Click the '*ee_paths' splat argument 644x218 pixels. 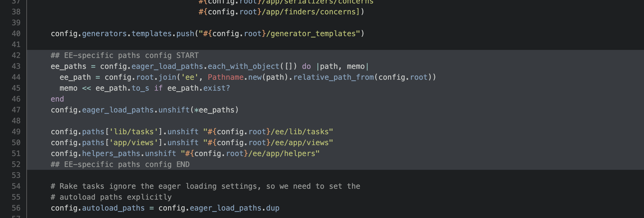click(214, 110)
